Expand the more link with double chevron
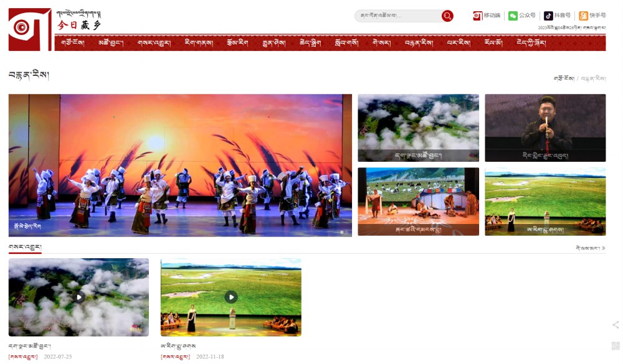Viewport: 623px width, 364px height. click(591, 248)
